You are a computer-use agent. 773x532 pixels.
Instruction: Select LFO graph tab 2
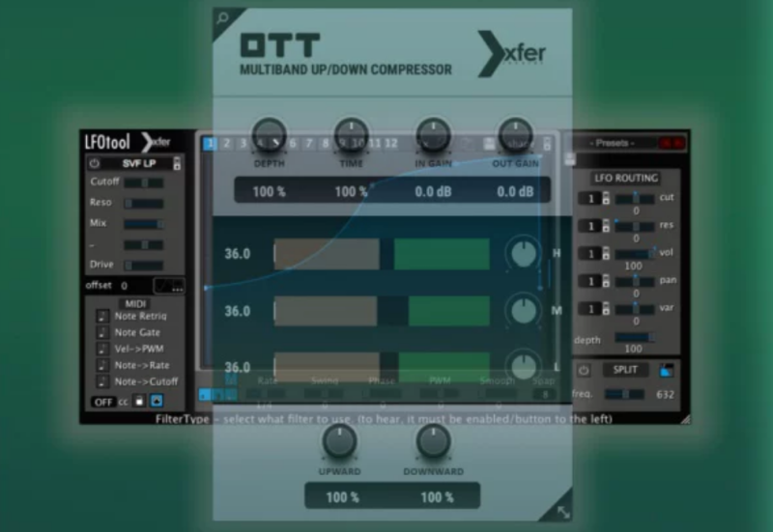click(227, 143)
